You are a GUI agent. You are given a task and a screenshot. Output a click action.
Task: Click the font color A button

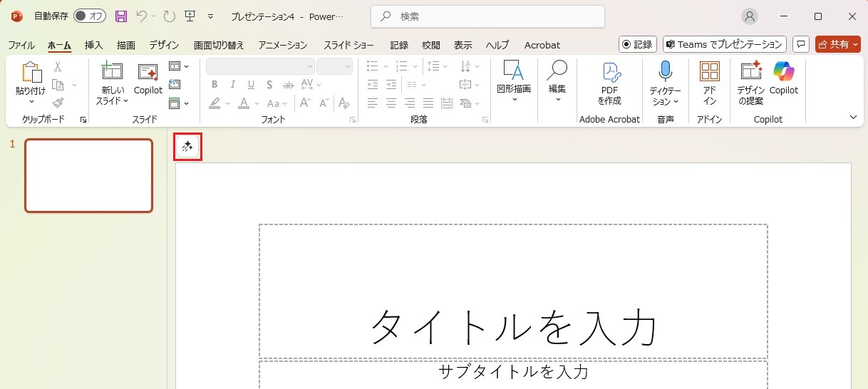click(x=244, y=103)
